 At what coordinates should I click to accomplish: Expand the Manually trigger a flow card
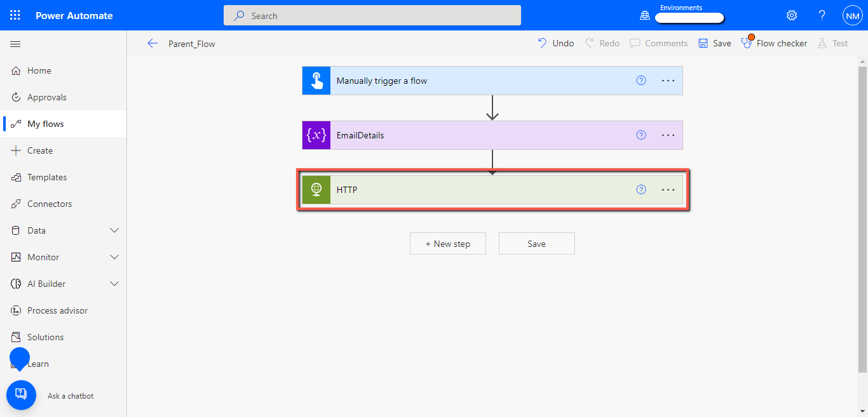coord(492,81)
